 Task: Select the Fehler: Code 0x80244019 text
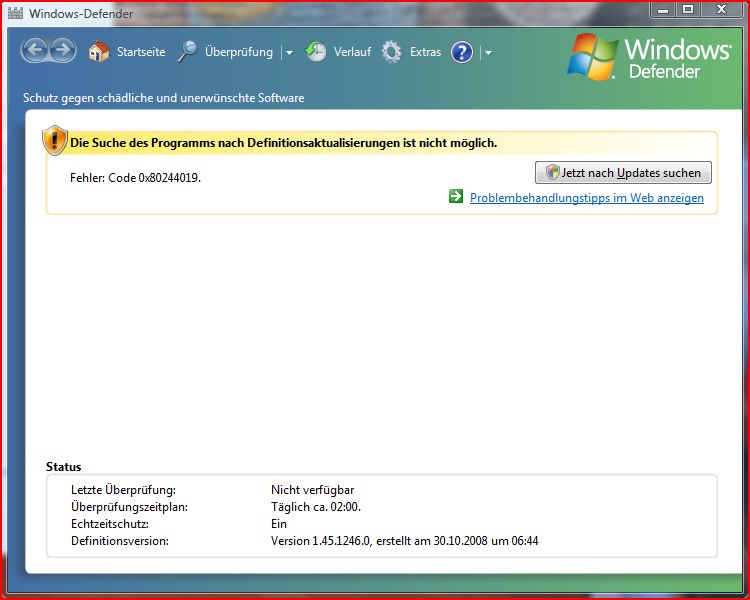click(135, 178)
